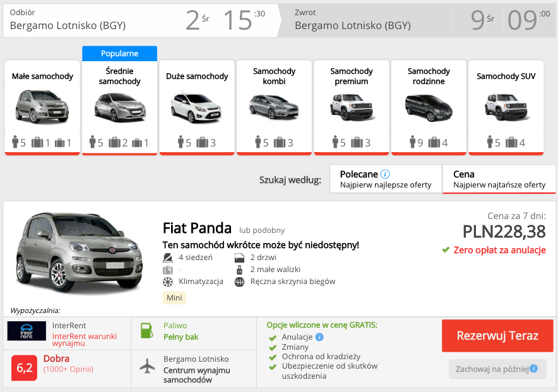The height and width of the screenshot is (392, 558).
Task: Click the Fiat Panda car photo
Action: click(79, 252)
